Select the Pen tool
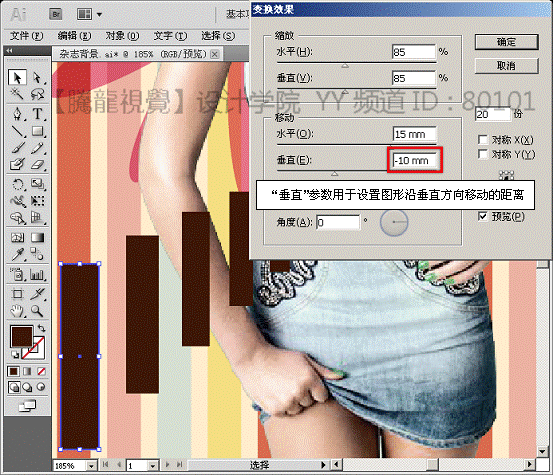This screenshot has height=475, width=553. tap(17, 114)
